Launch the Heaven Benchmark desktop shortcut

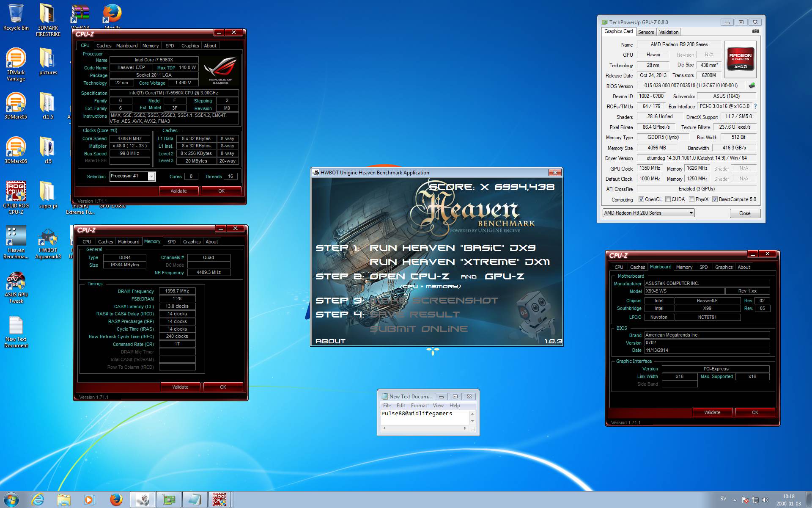click(x=16, y=242)
